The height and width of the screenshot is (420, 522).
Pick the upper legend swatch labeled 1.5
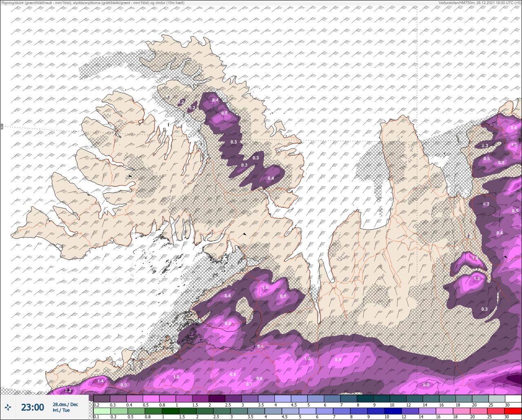(x=201, y=398)
